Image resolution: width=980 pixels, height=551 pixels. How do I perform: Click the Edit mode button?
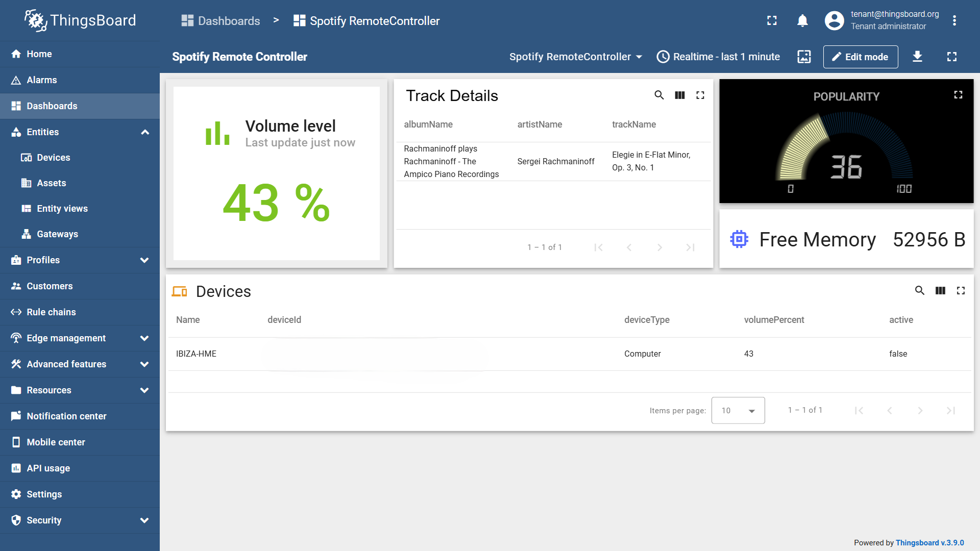point(860,57)
